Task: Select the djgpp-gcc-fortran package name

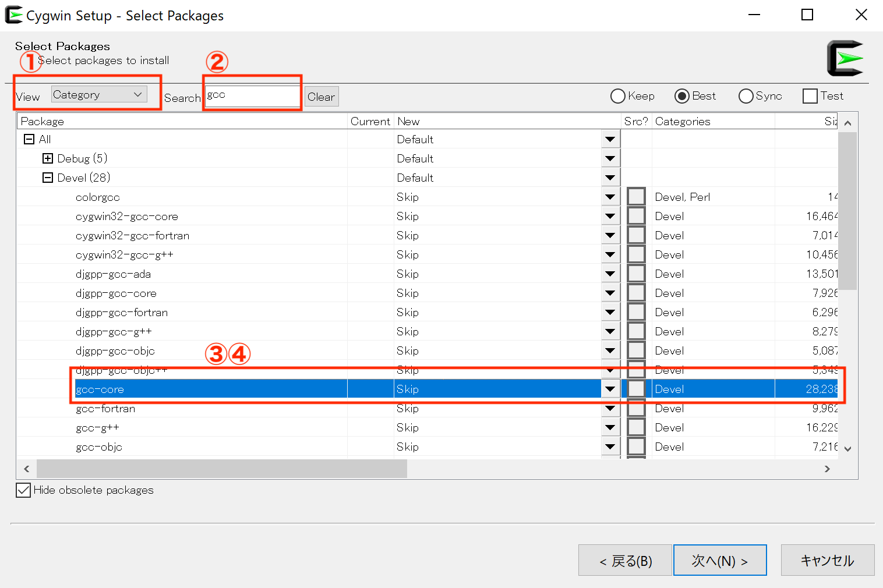Action: (122, 312)
